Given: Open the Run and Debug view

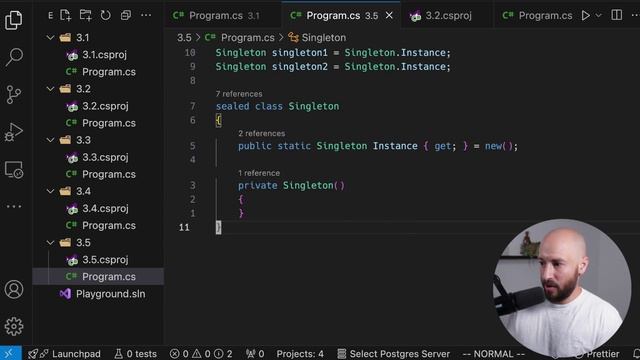Looking at the screenshot, I should point(13,132).
